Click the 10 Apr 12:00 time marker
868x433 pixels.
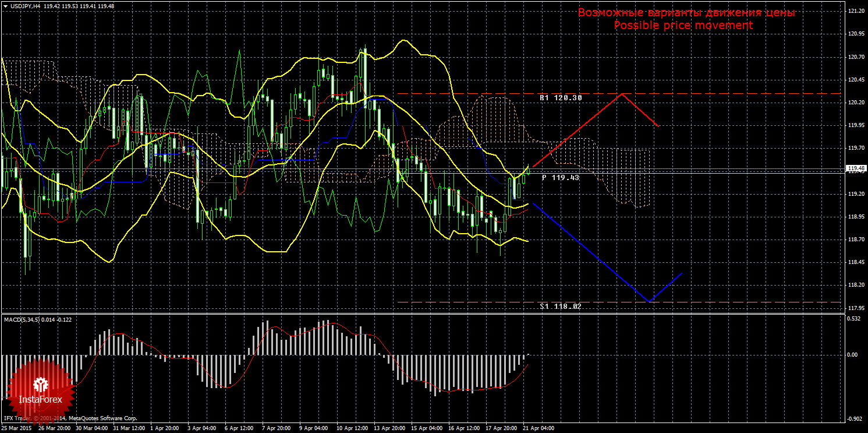click(x=353, y=428)
